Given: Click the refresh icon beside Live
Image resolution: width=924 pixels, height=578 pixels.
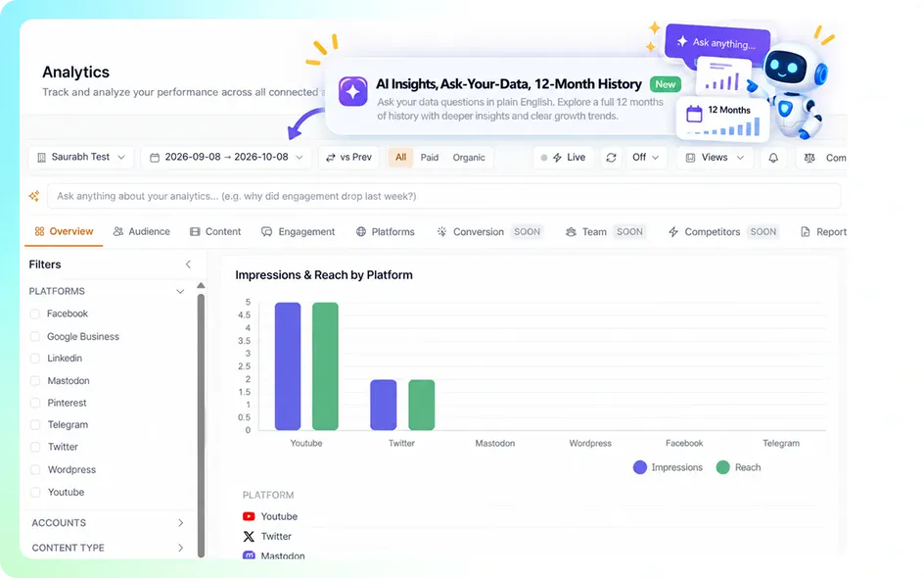Looking at the screenshot, I should [611, 158].
